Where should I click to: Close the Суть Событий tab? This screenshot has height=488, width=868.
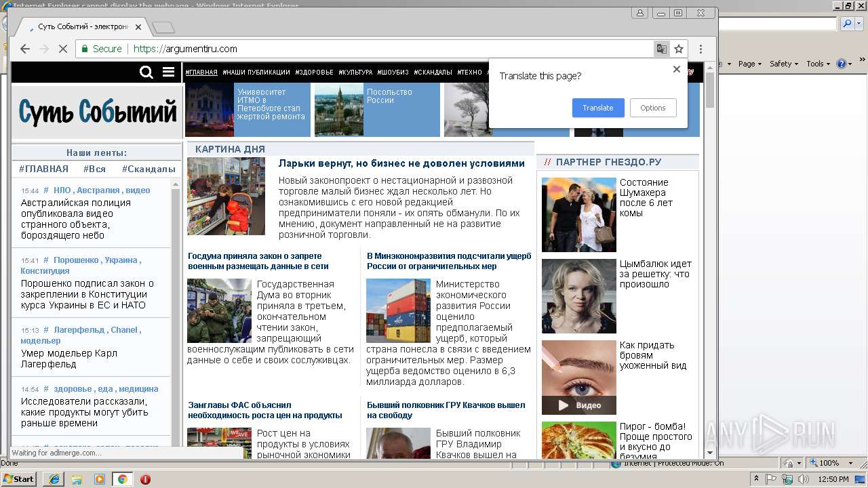pyautogui.click(x=138, y=27)
